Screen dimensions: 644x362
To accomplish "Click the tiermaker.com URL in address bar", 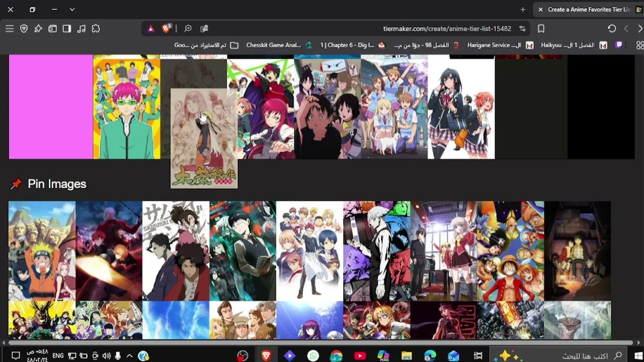I will 447,29.
